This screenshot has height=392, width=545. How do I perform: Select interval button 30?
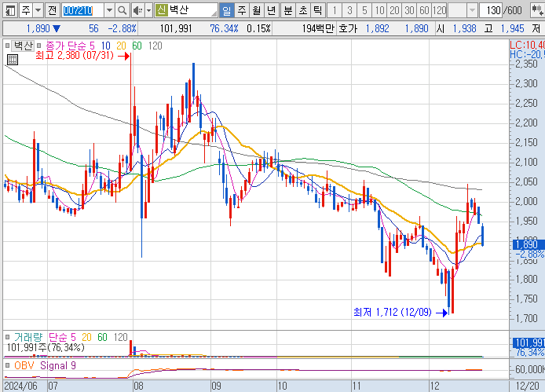[x=409, y=11]
